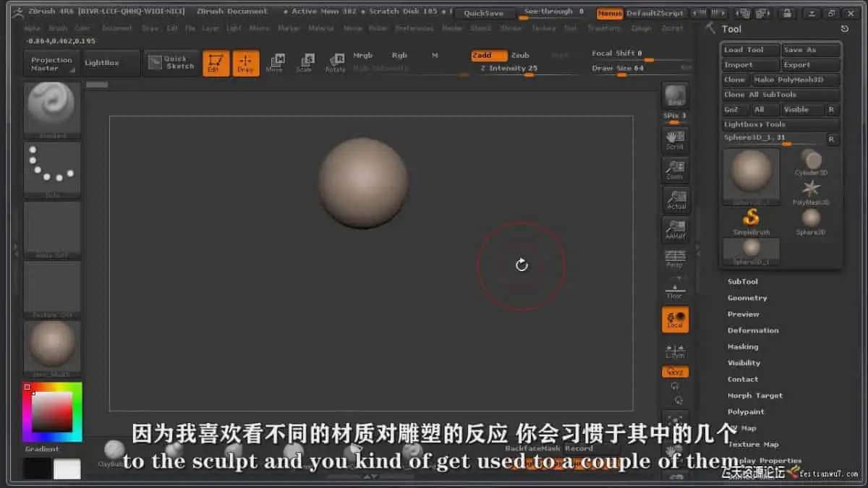
Task: Enable Rgb paint mode
Action: (399, 55)
